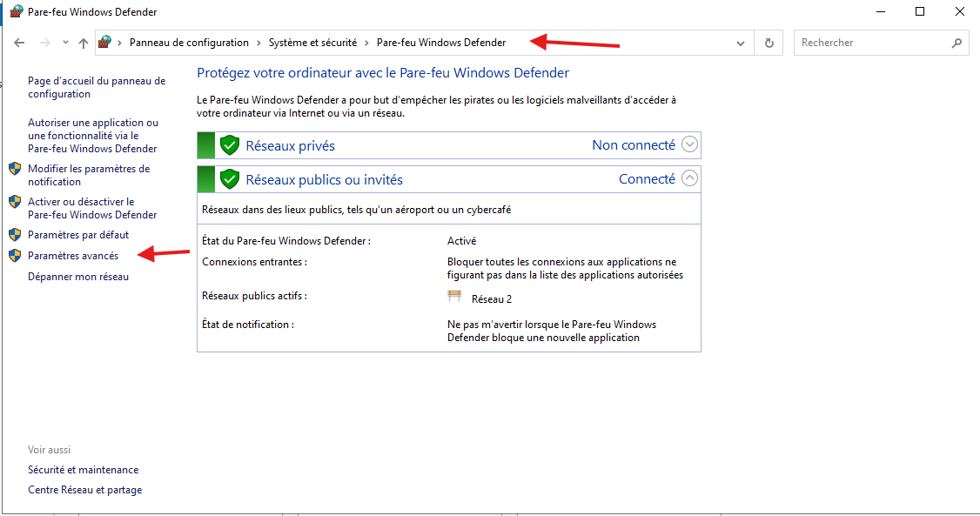Click the Control Panel icon in address bar
Screen dimensions: 980x516
[x=105, y=42]
